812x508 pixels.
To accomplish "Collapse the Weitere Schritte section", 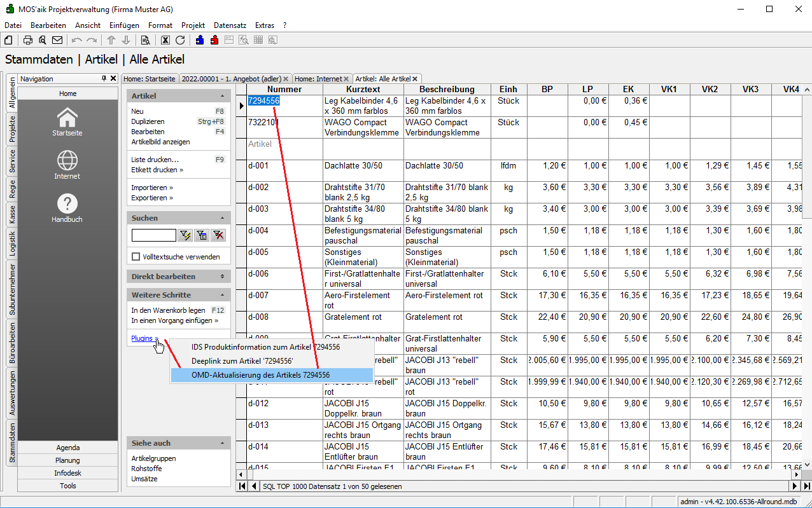I will (x=222, y=295).
